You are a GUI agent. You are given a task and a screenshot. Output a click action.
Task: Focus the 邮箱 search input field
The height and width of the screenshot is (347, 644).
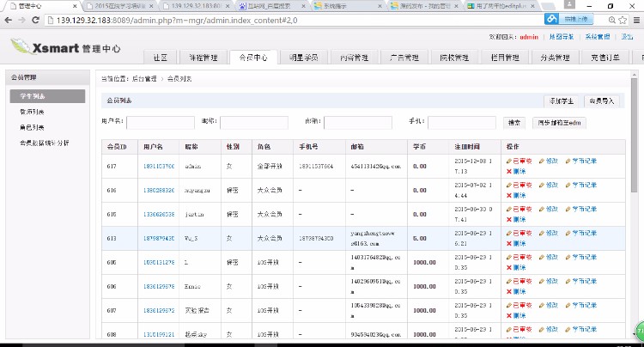pyautogui.click(x=358, y=123)
